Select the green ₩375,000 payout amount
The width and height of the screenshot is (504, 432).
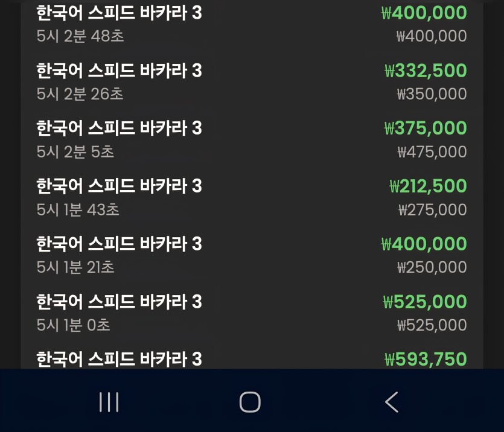coord(426,128)
